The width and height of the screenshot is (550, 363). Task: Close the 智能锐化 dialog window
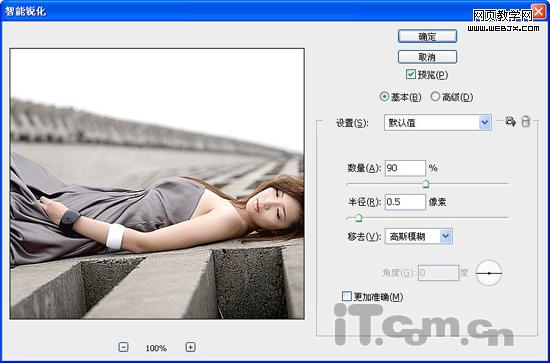pyautogui.click(x=538, y=11)
